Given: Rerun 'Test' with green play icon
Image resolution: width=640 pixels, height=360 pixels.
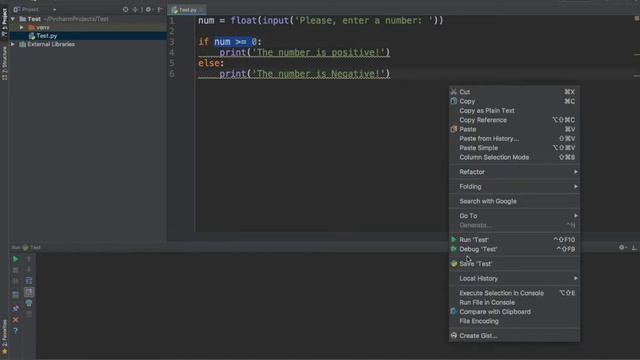Looking at the screenshot, I should tap(16, 259).
